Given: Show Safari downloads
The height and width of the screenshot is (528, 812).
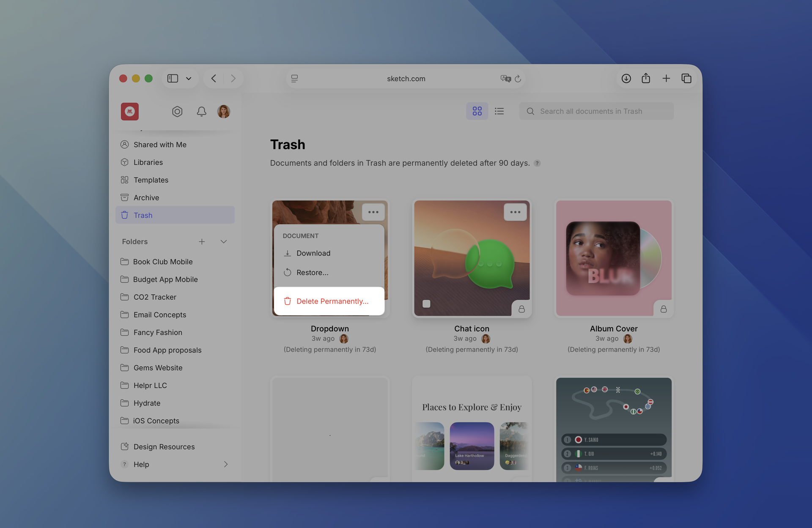Looking at the screenshot, I should [x=626, y=79].
